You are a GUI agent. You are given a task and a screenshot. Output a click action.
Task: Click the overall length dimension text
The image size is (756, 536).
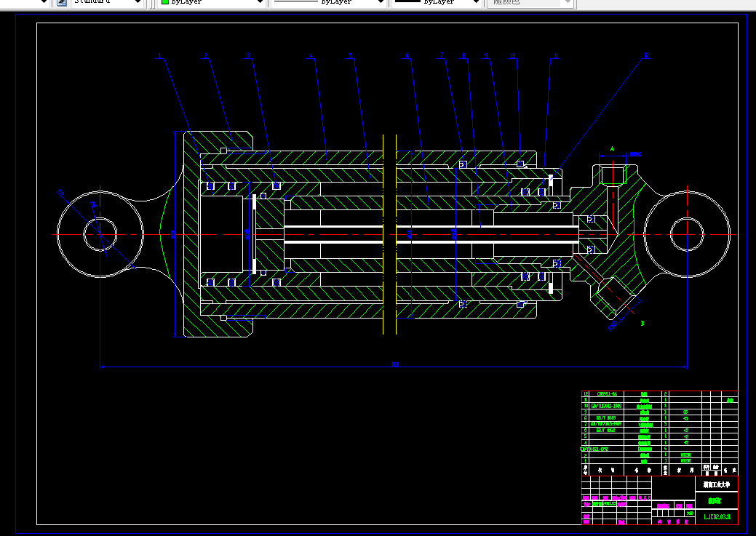pos(396,364)
